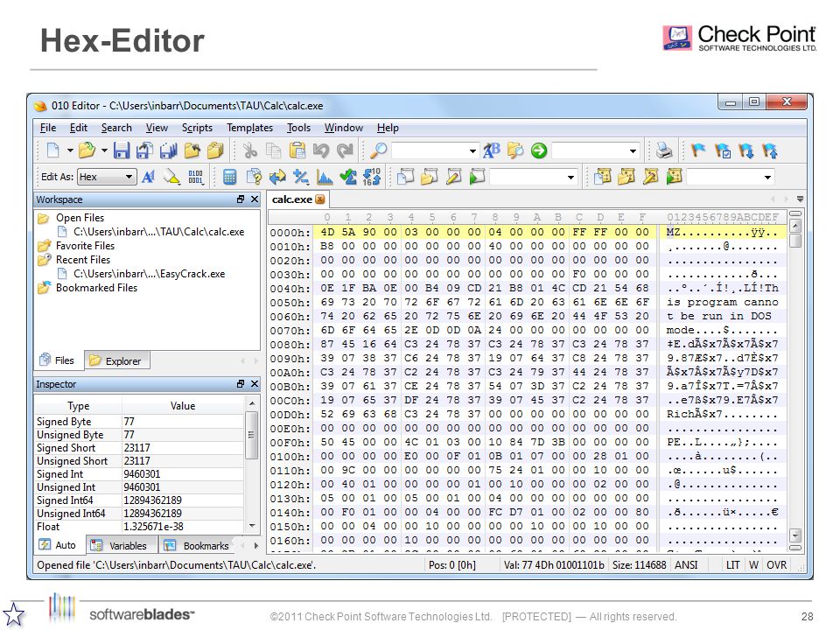
Task: Click the hex editor scroll-down arrow
Action: pos(795,535)
